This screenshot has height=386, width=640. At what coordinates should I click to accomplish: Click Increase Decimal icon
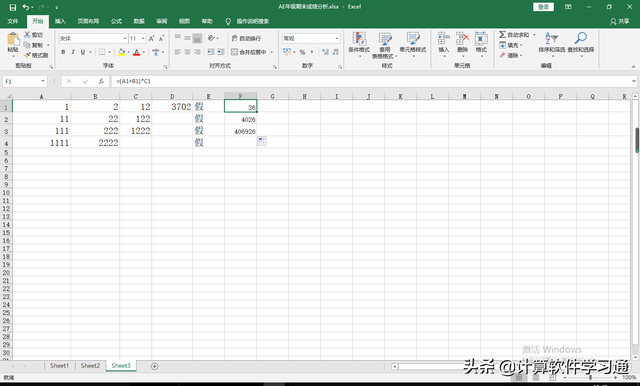(325, 52)
